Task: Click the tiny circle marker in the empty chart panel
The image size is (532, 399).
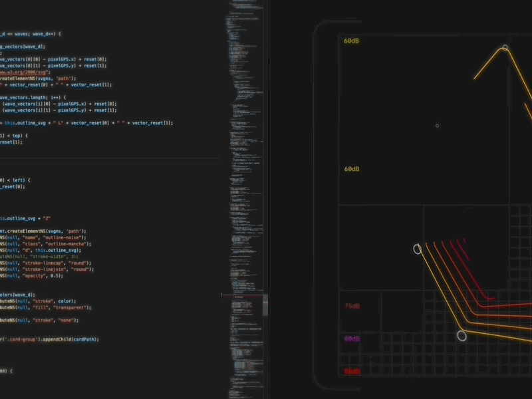Action: pyautogui.click(x=437, y=126)
